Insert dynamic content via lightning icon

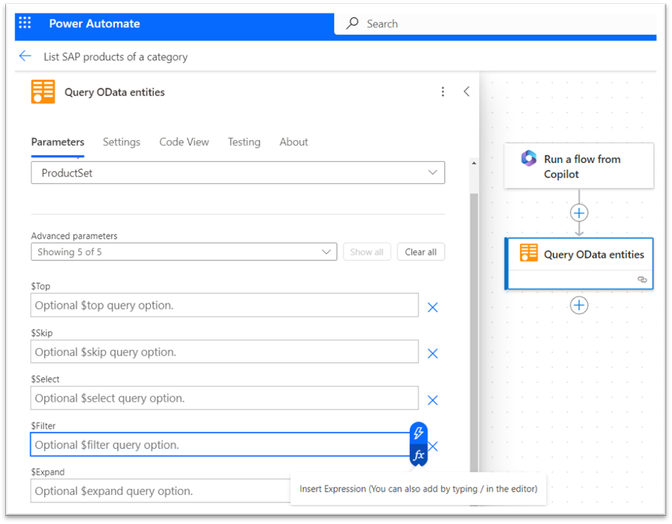point(418,433)
